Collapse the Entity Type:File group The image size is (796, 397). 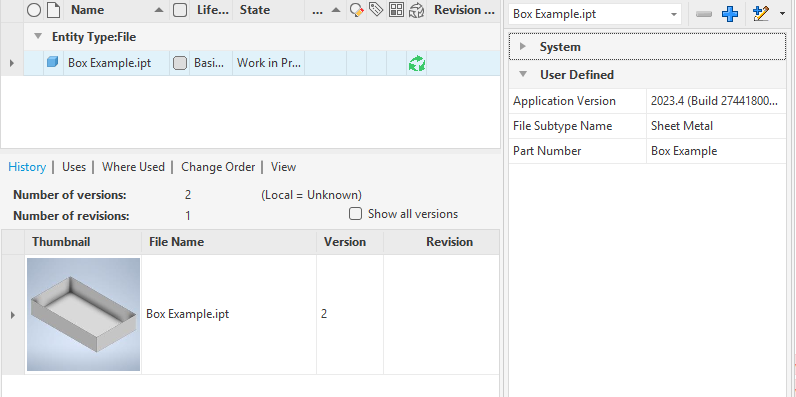[37, 37]
